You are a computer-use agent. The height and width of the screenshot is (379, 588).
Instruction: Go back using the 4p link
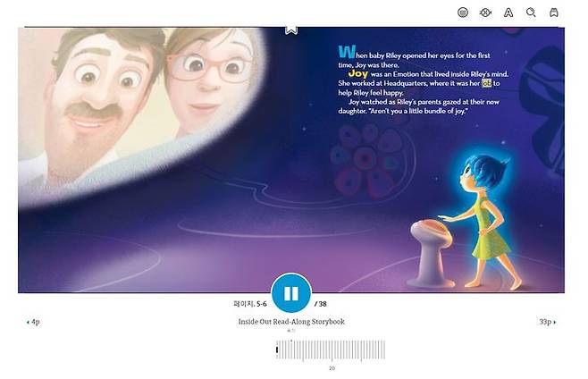(33, 322)
